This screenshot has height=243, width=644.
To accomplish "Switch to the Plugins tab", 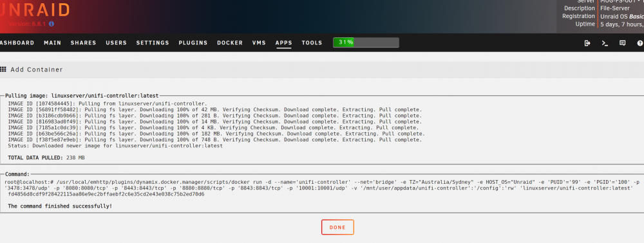I will tap(193, 42).
